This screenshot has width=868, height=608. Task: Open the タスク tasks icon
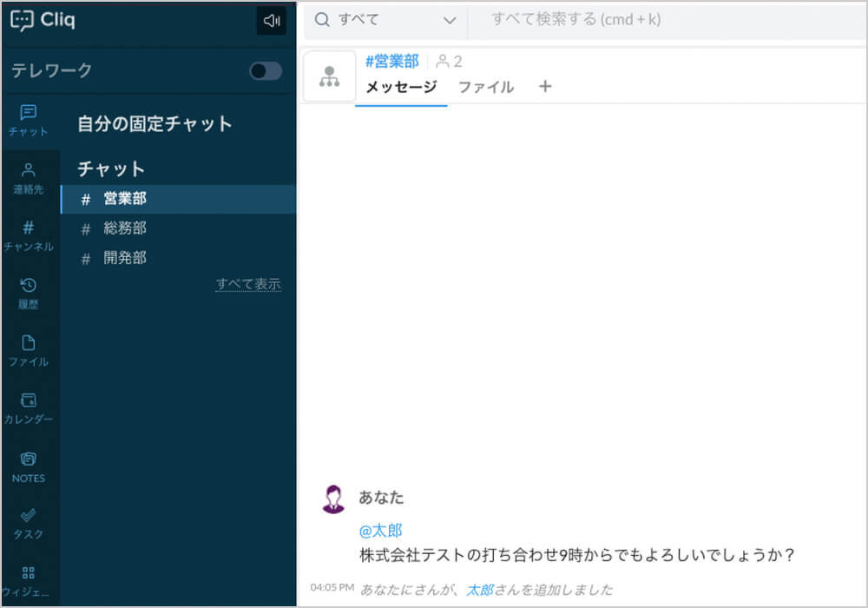click(x=29, y=523)
